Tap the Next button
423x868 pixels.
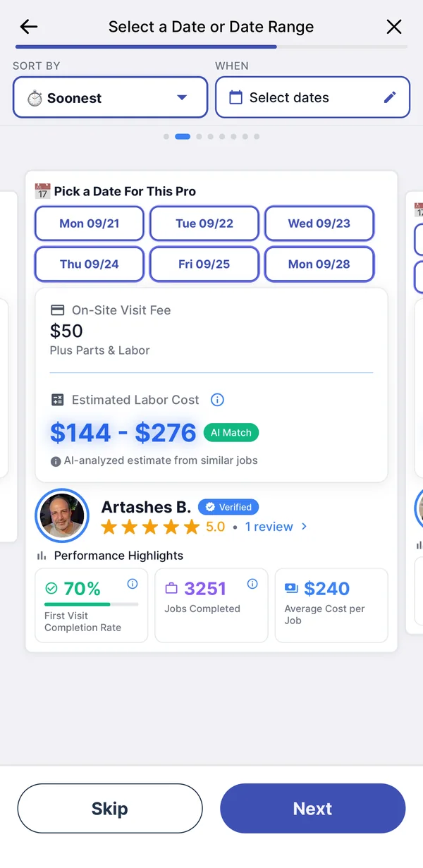(313, 809)
